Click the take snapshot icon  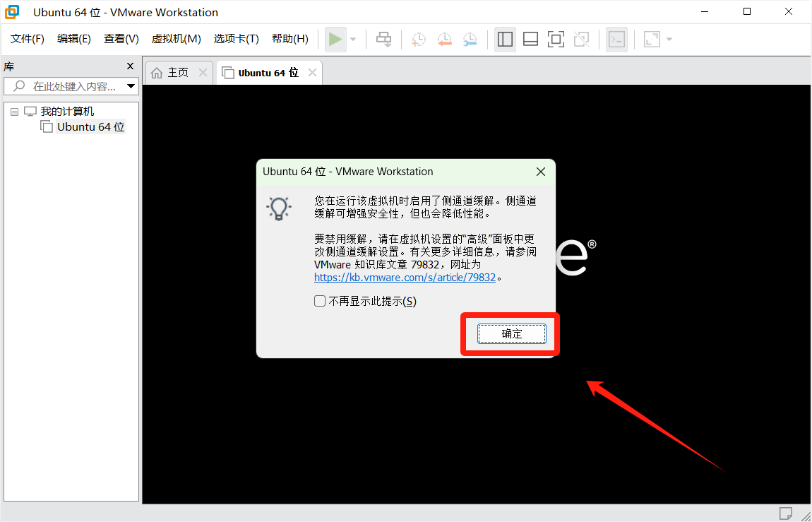point(419,40)
